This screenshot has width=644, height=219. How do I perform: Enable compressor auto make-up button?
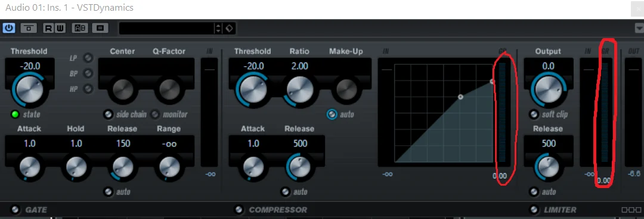tap(332, 114)
